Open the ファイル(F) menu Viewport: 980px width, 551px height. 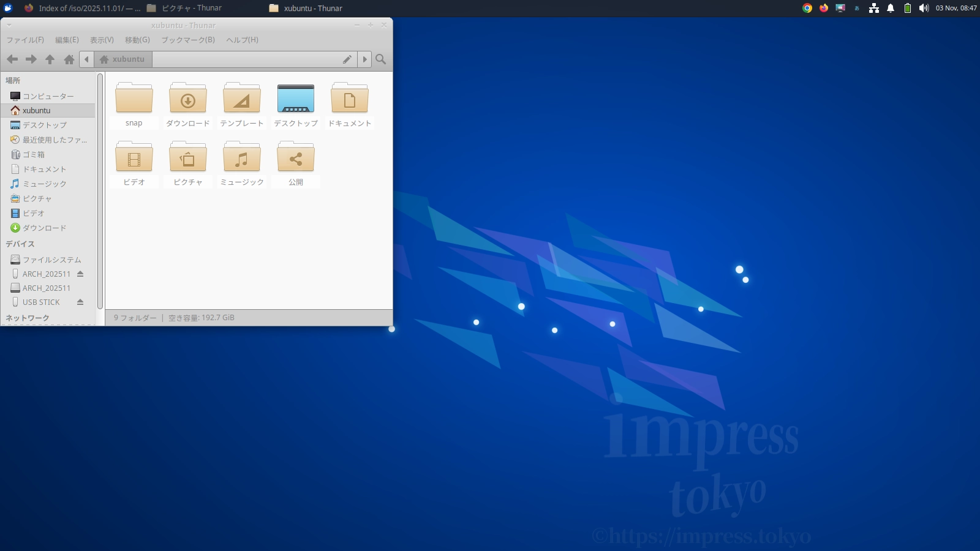25,40
